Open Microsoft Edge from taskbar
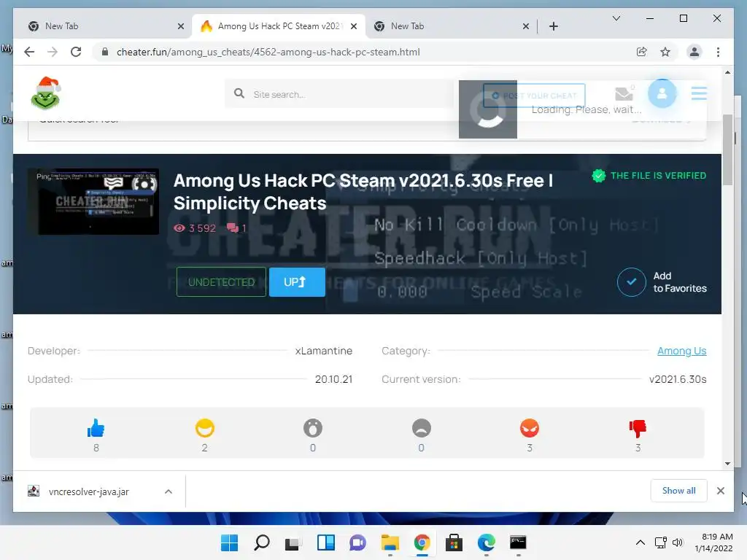This screenshot has height=560, width=747. pos(487,542)
